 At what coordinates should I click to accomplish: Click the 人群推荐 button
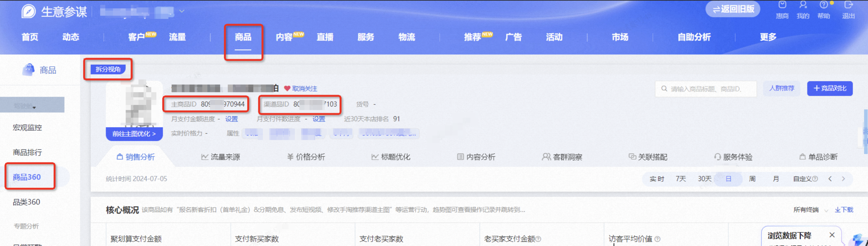tap(781, 88)
